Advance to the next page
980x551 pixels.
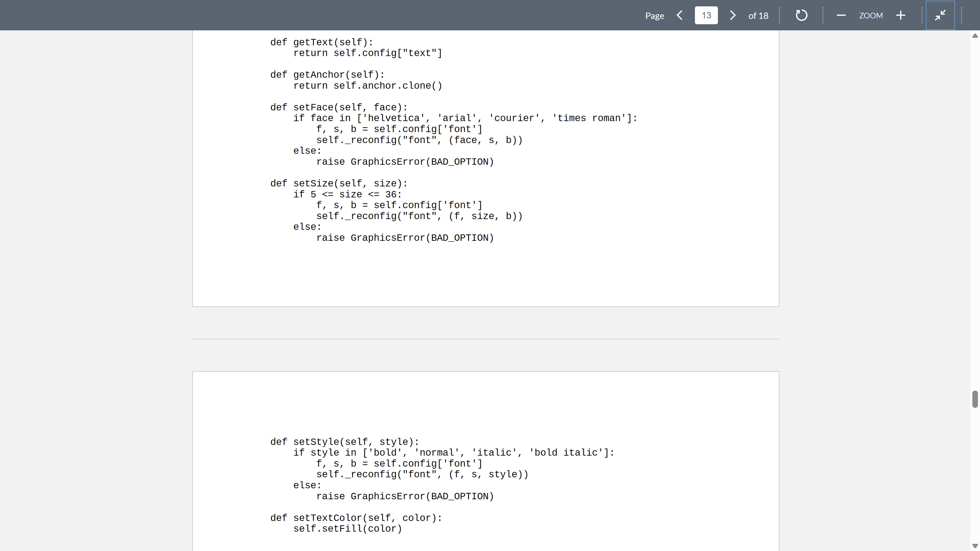[733, 15]
